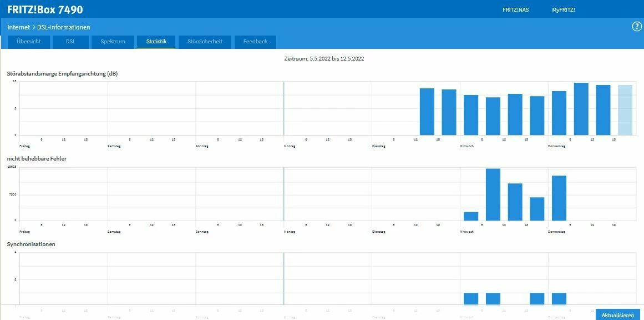Click the Dienstag label under Störabstandsmarge chart
The image size is (644, 320).
tap(379, 146)
